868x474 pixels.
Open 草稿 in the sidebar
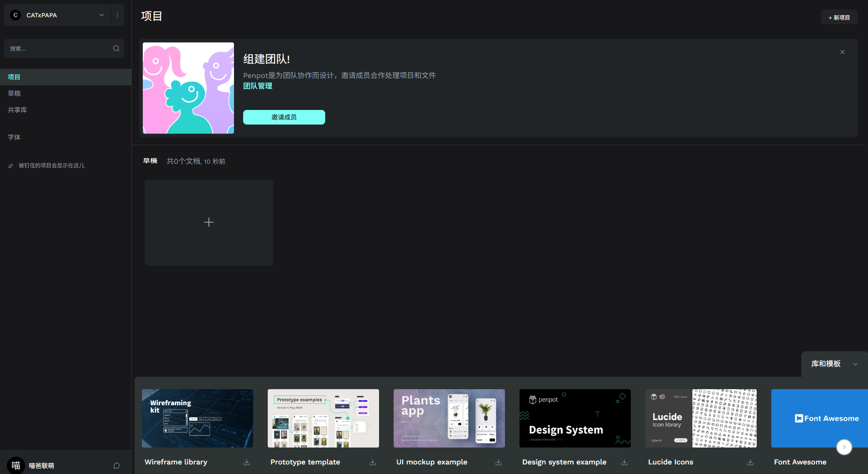(x=66, y=94)
